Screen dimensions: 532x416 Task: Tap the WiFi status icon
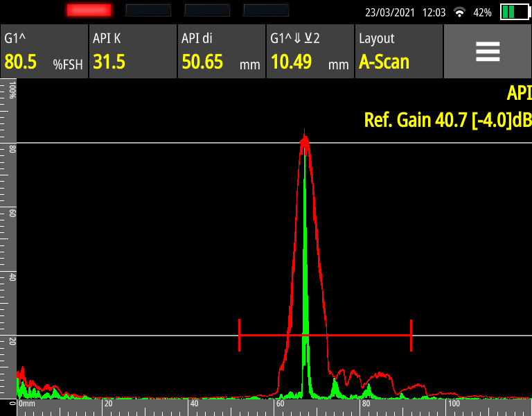click(x=459, y=12)
